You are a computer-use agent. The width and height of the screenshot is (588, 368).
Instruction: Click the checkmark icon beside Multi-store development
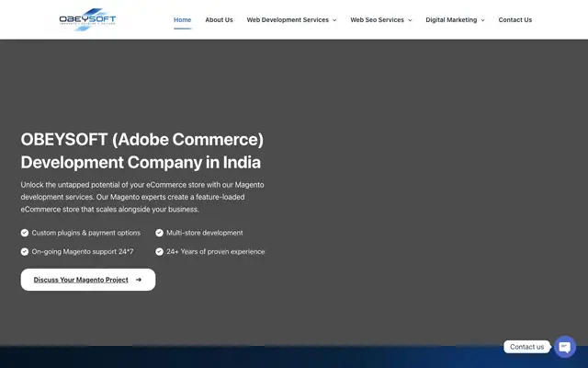(159, 233)
